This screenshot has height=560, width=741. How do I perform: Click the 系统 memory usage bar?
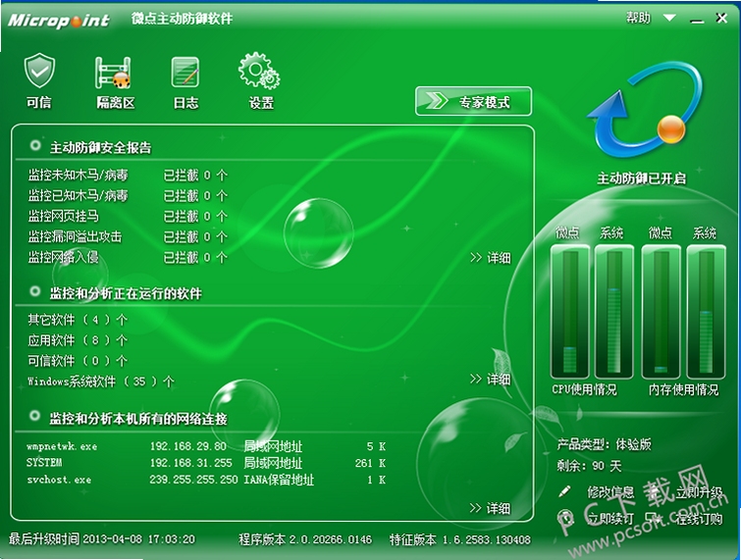coord(706,312)
